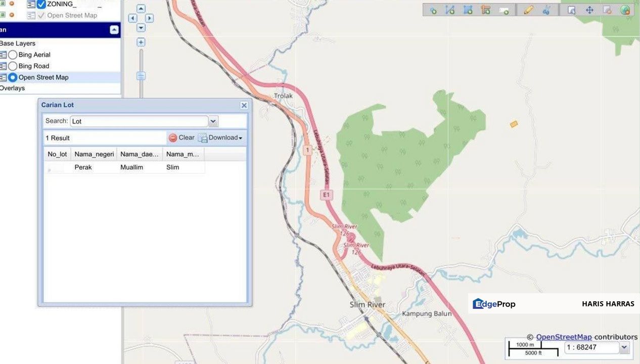The width and height of the screenshot is (640, 364).
Task: Select the add label tool in map toolbar
Action: tap(504, 10)
